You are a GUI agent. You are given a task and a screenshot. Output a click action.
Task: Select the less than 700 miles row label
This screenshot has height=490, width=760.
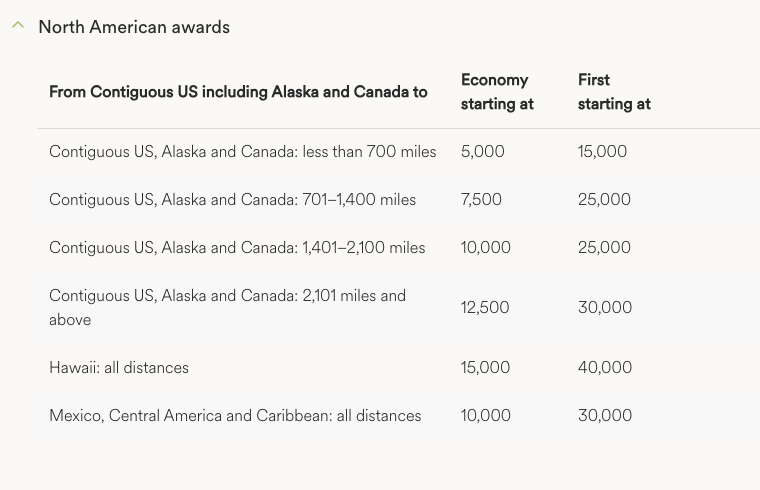pos(242,152)
